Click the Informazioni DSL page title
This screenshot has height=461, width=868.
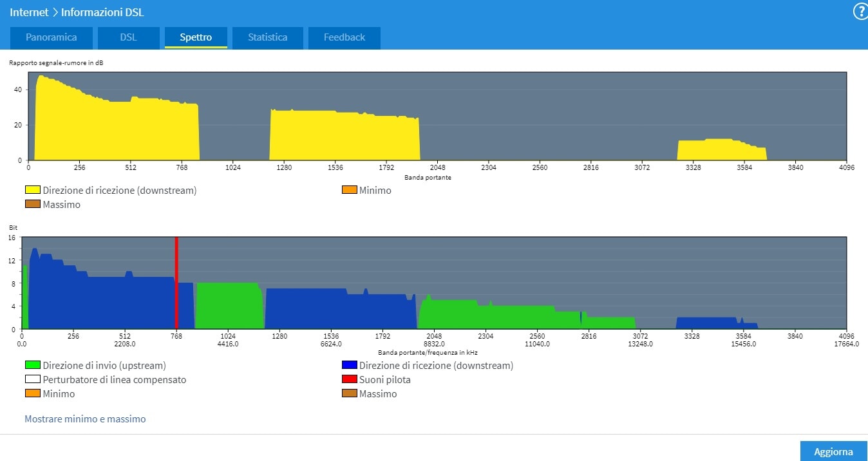[102, 12]
